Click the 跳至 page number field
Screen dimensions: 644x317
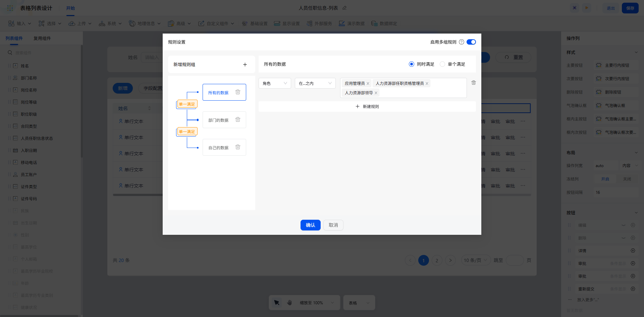click(x=515, y=260)
